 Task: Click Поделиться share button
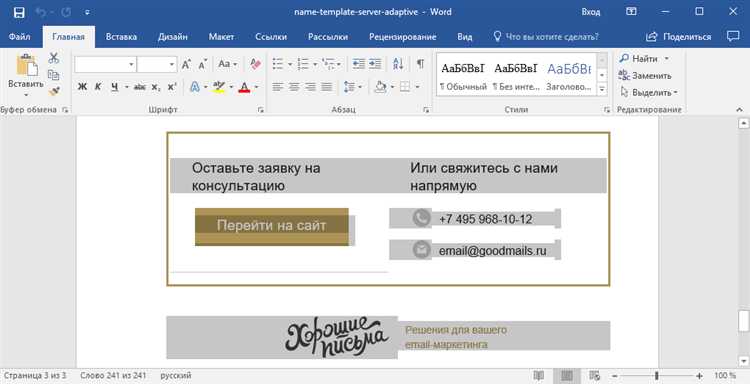pyautogui.click(x=678, y=37)
